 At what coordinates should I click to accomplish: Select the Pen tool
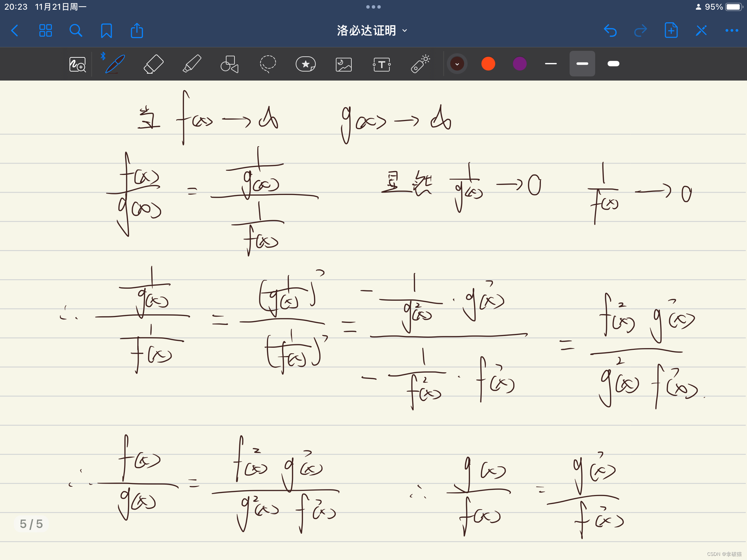point(115,64)
